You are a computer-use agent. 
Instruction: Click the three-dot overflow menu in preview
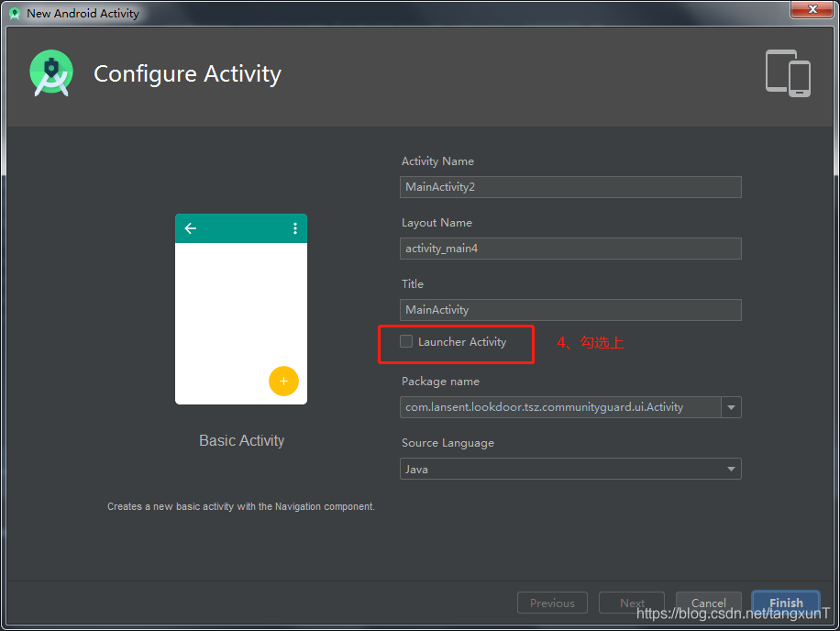click(x=294, y=228)
